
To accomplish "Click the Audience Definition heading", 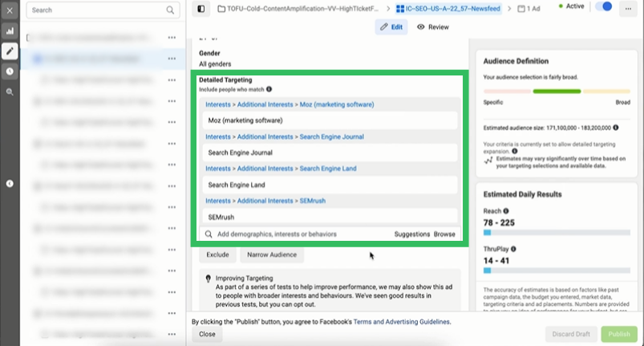I will (516, 61).
